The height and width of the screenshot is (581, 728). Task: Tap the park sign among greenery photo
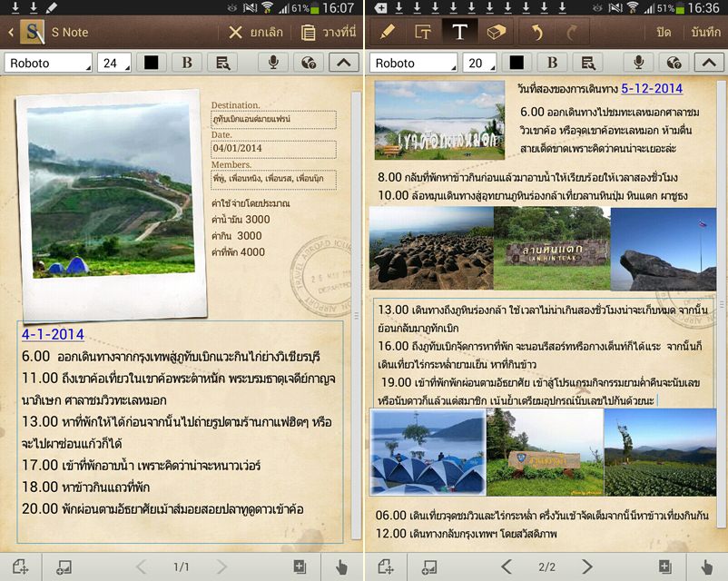(545, 452)
